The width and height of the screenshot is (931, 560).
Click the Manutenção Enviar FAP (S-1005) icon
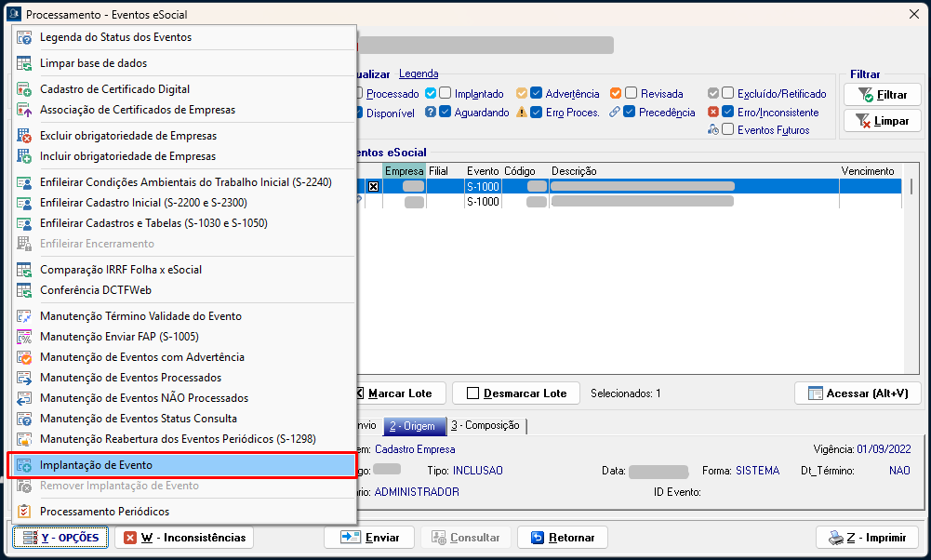pyautogui.click(x=24, y=337)
